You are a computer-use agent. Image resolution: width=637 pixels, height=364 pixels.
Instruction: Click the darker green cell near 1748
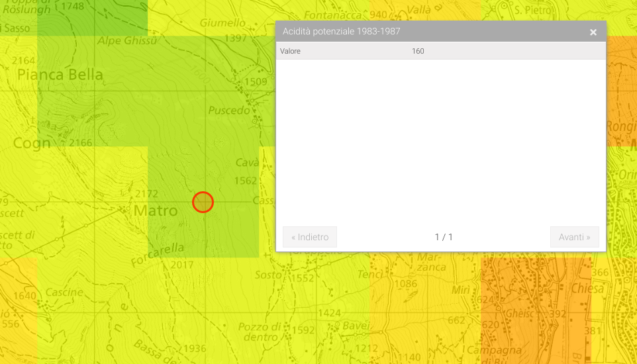(93, 17)
